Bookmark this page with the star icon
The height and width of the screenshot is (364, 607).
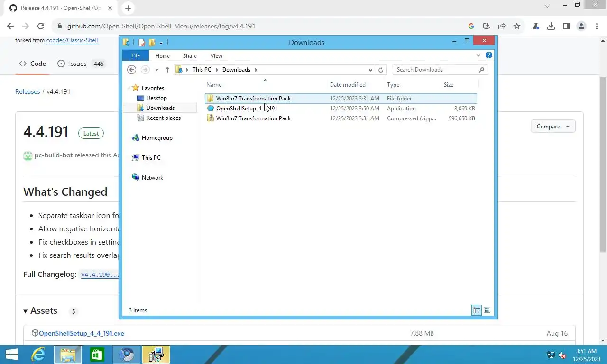click(x=517, y=26)
